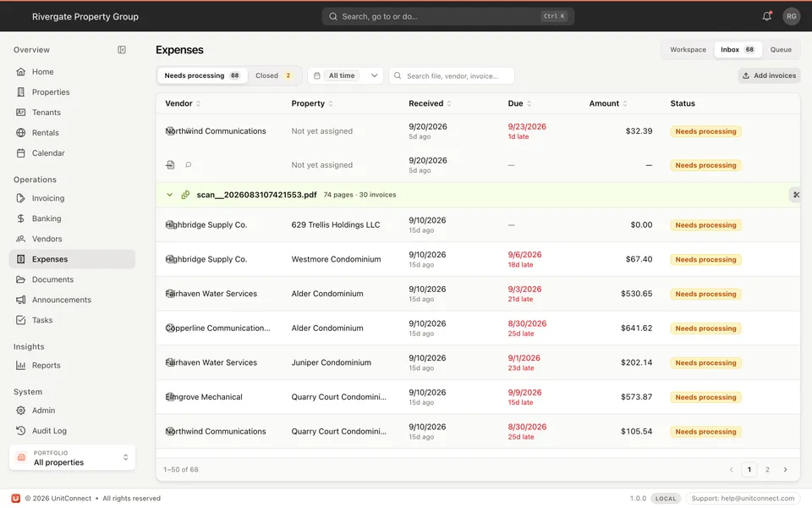This screenshot has height=508, width=812.
Task: Go to page 2 of expenses
Action: pos(767,470)
